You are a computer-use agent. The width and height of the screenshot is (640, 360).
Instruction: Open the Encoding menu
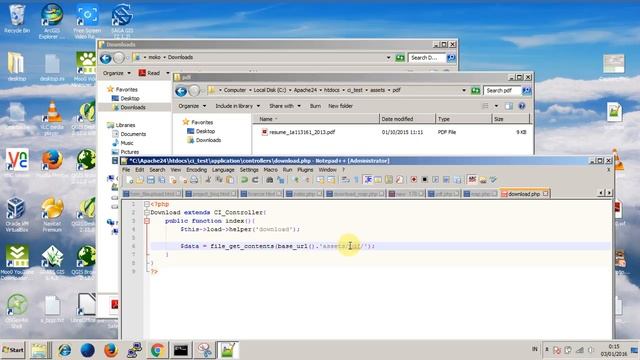pos(197,169)
